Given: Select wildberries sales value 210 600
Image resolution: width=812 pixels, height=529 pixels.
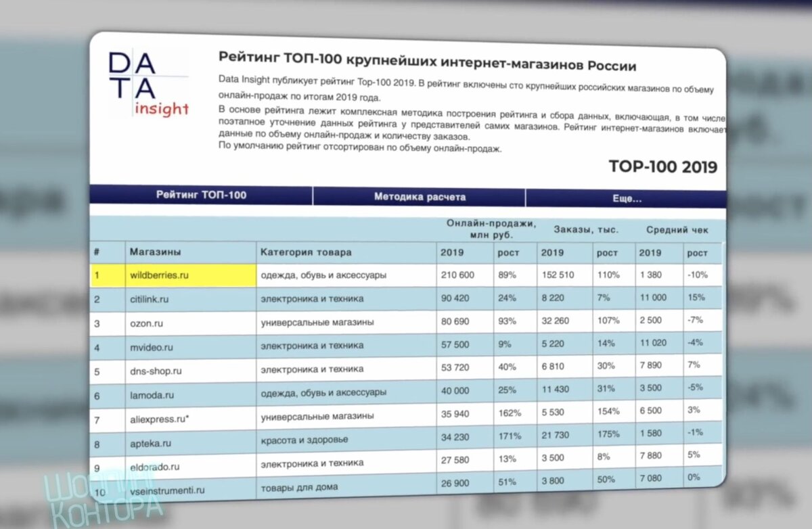Looking at the screenshot, I should [458, 275].
